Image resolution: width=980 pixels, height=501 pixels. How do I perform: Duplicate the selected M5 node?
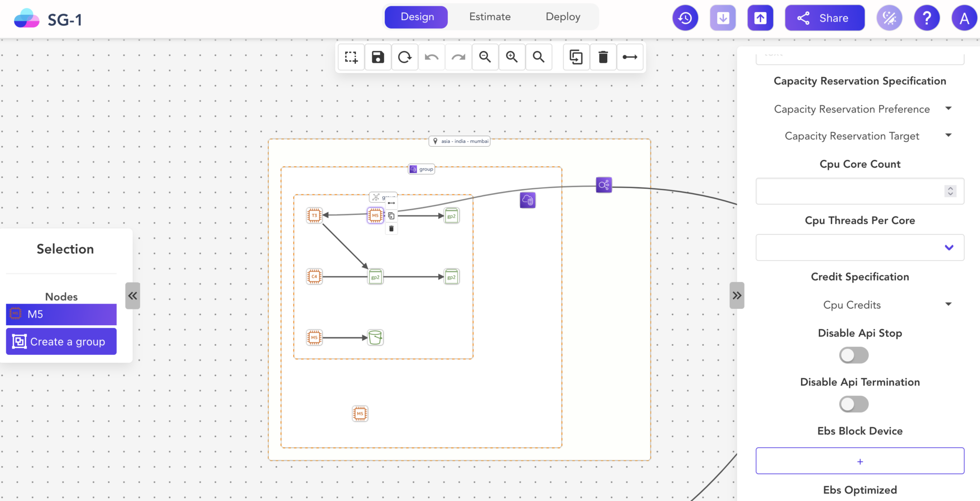391,216
